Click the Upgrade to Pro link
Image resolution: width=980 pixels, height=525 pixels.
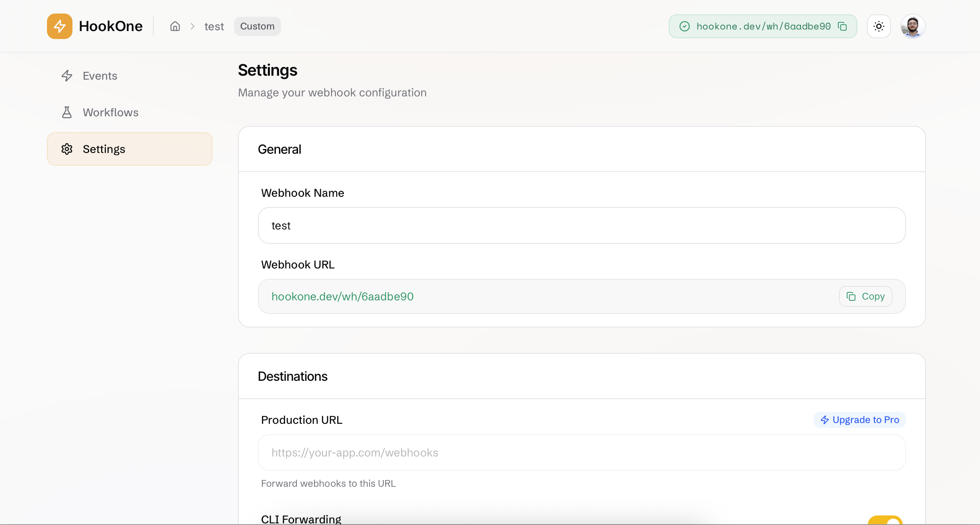[860, 420]
